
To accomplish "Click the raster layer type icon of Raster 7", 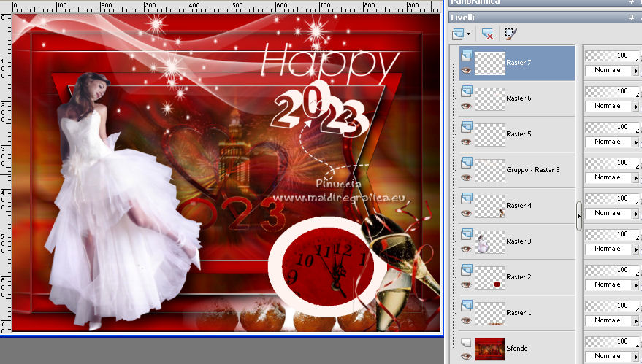I will pyautogui.click(x=467, y=55).
